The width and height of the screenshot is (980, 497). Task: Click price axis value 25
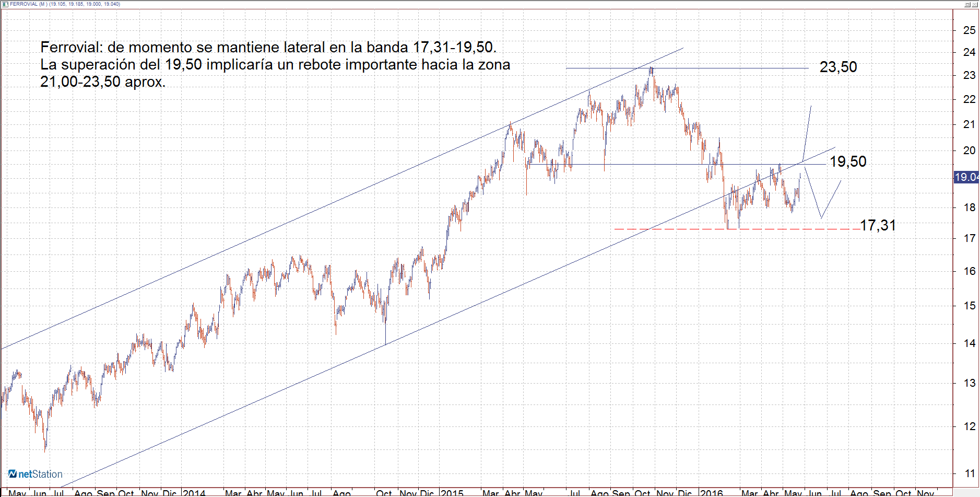[x=969, y=30]
